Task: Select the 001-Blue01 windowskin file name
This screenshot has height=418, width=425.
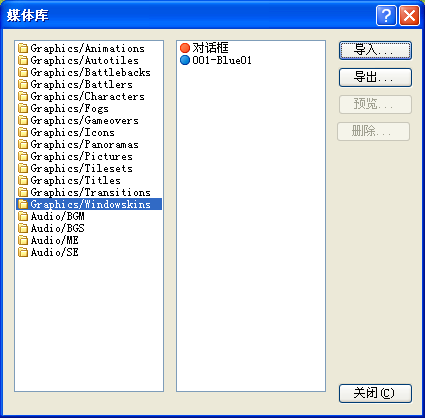Action: 222,60
